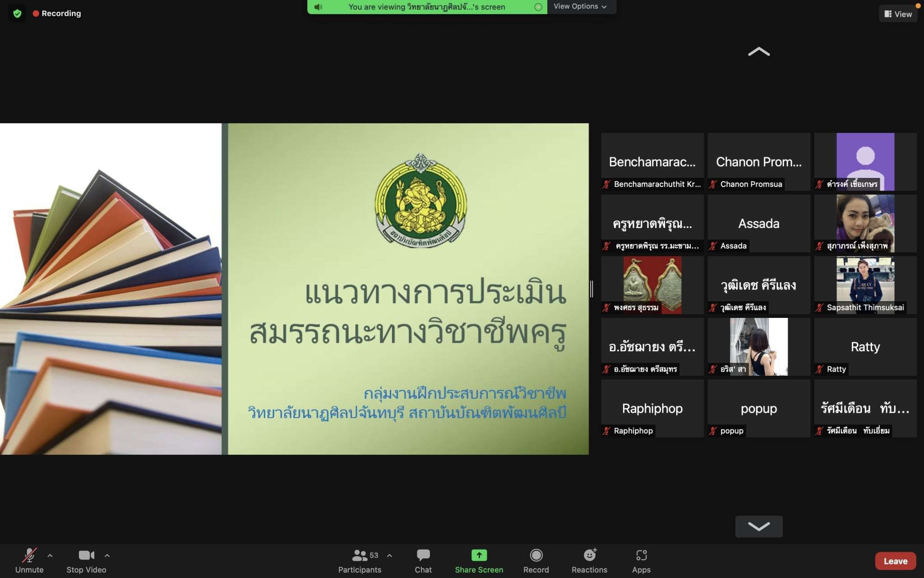This screenshot has height=578, width=924.
Task: Click the red Leave button
Action: [x=895, y=561]
